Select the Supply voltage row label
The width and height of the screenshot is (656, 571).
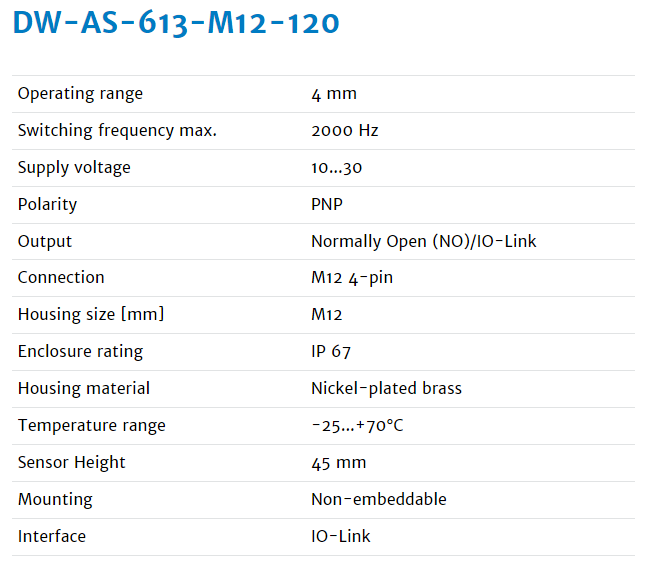point(74,168)
